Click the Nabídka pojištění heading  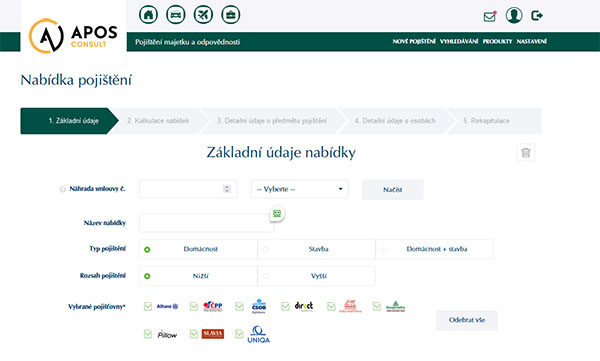coord(76,80)
